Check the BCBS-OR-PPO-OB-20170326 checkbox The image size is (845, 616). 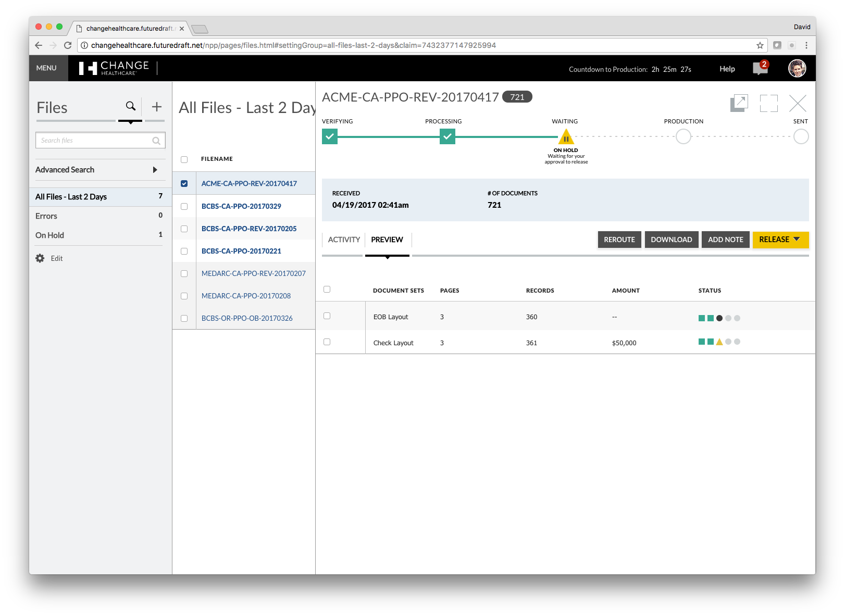click(x=184, y=318)
